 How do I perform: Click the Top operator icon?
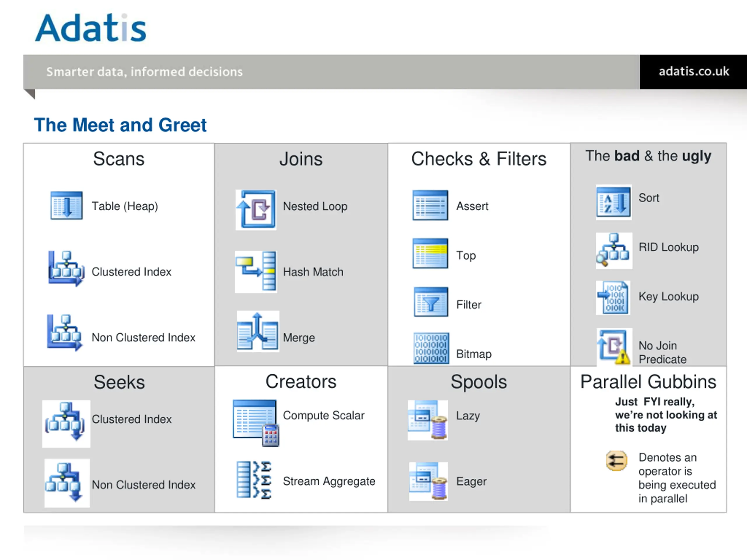[x=430, y=253]
